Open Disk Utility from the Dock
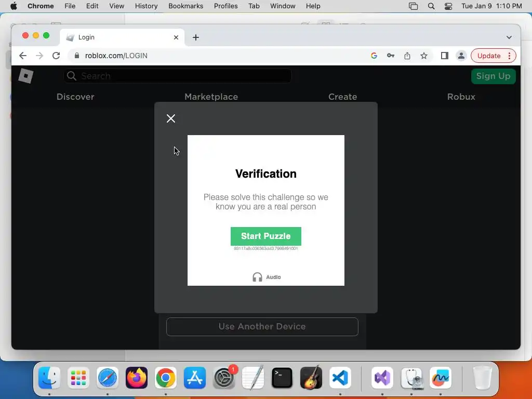This screenshot has width=532, height=399. pos(411,378)
